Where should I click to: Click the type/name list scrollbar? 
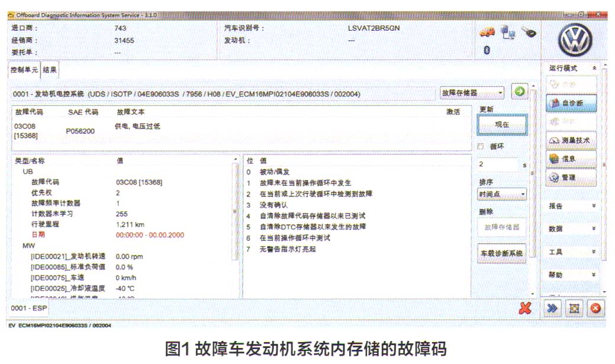point(236,210)
